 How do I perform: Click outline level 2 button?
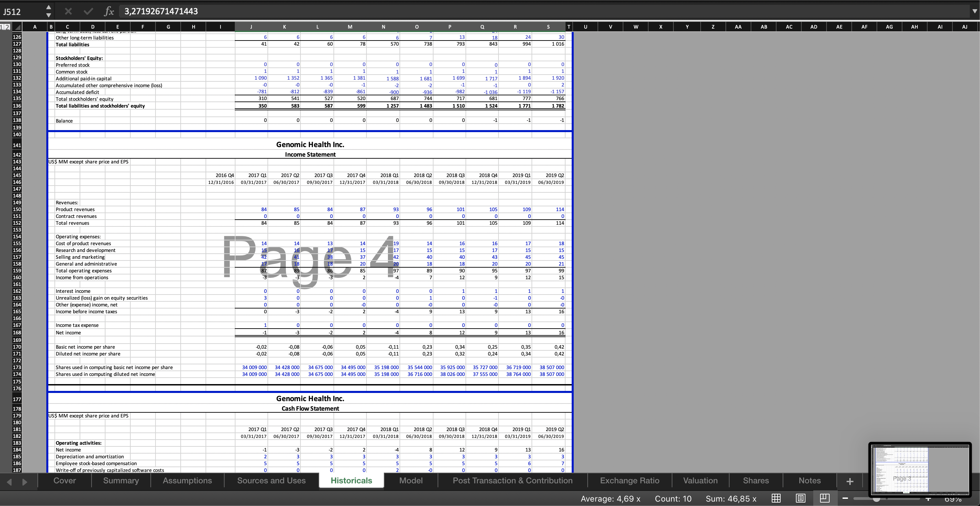pos(7,27)
